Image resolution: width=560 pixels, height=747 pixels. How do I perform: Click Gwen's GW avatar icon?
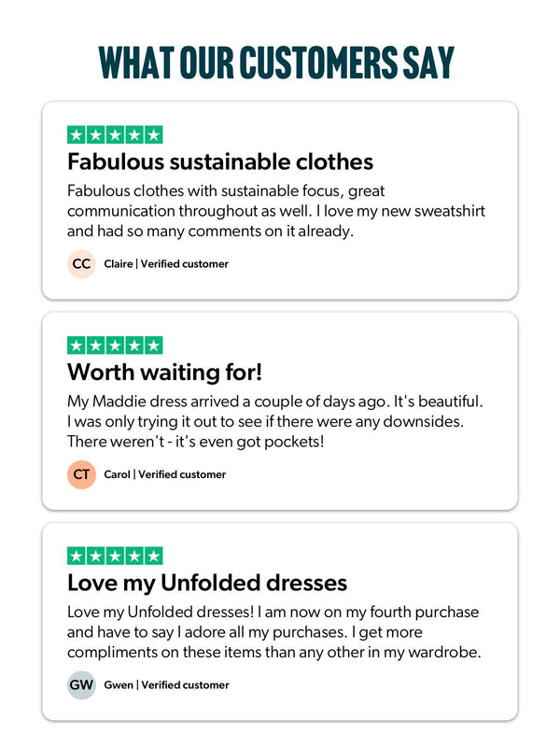[x=82, y=685]
